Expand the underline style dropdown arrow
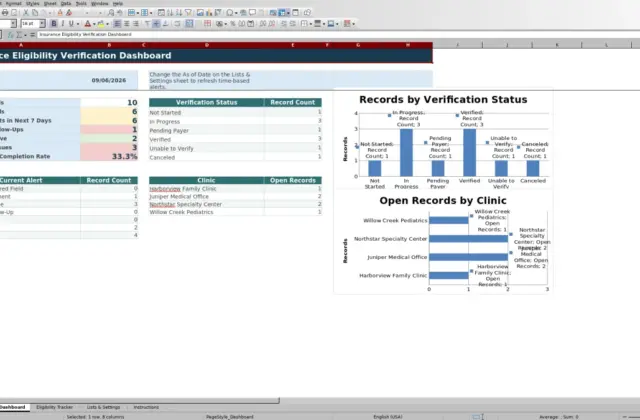The image size is (640, 420). pyautogui.click(x=78, y=24)
